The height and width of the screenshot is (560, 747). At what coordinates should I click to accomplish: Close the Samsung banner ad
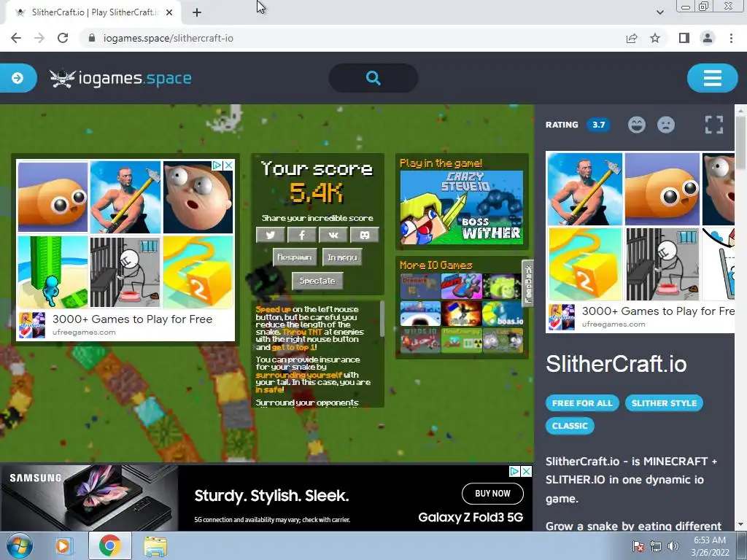[526, 472]
